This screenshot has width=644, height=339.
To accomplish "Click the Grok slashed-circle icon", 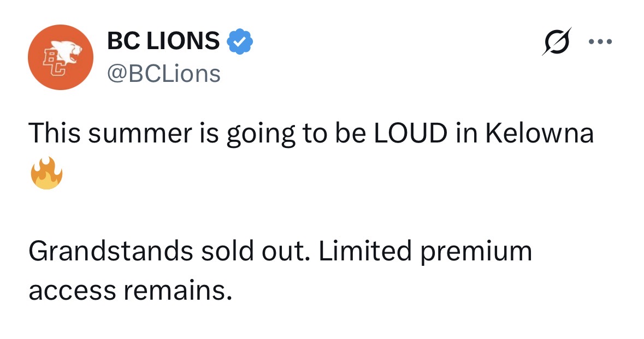I will click(x=556, y=41).
